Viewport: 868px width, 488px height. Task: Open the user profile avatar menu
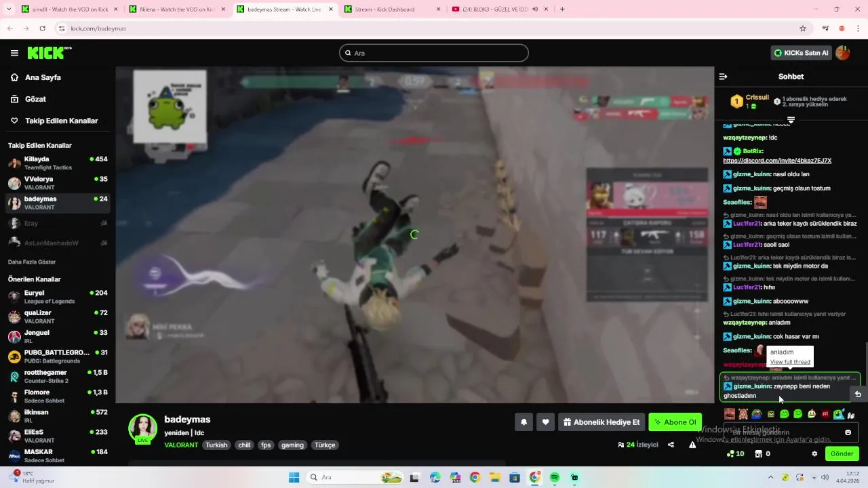coord(843,53)
